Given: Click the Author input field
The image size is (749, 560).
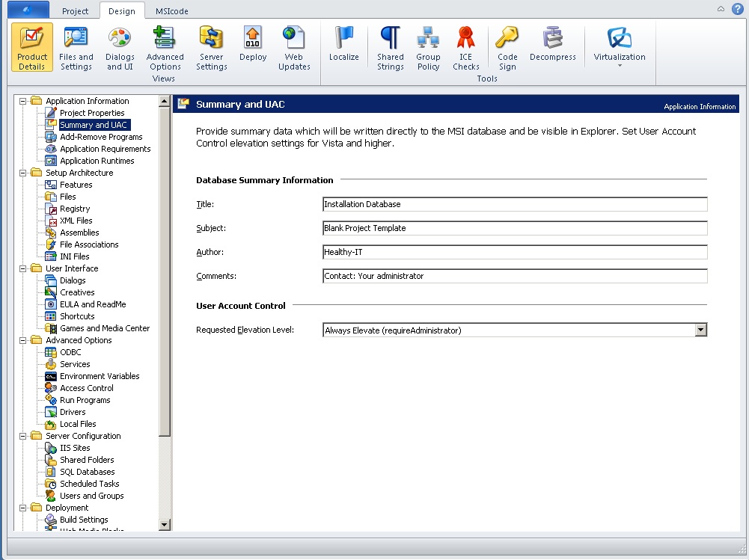Looking at the screenshot, I should pyautogui.click(x=515, y=252).
